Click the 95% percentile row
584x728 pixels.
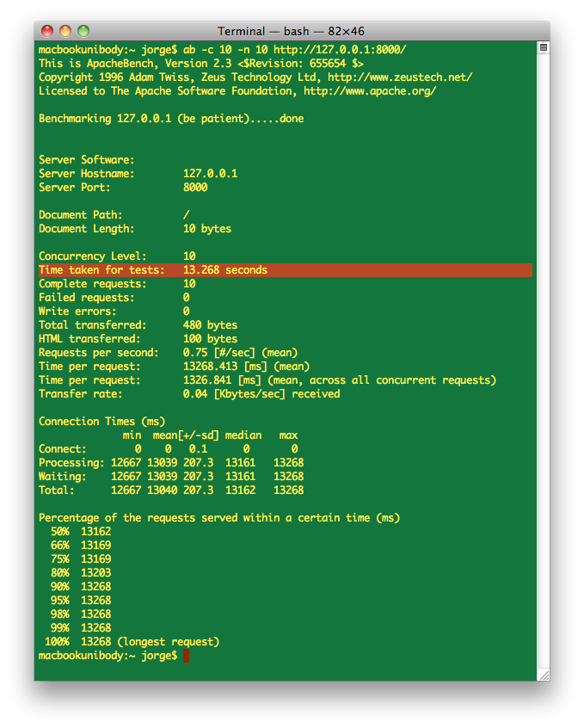[81, 601]
